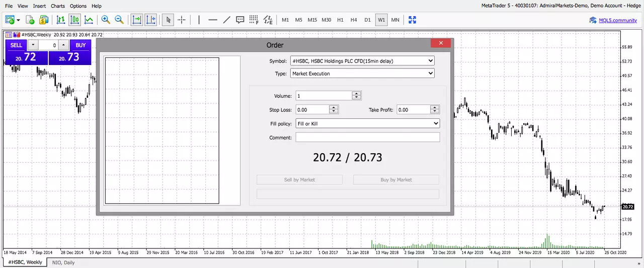
Task: Click the Profiles document icon with plus
Action: coord(30,20)
